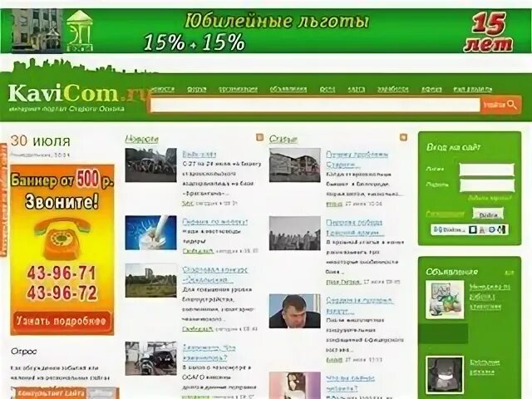Click the small 'all' link next to the Объявления heading
This screenshot has width=532, height=399.
510,273
